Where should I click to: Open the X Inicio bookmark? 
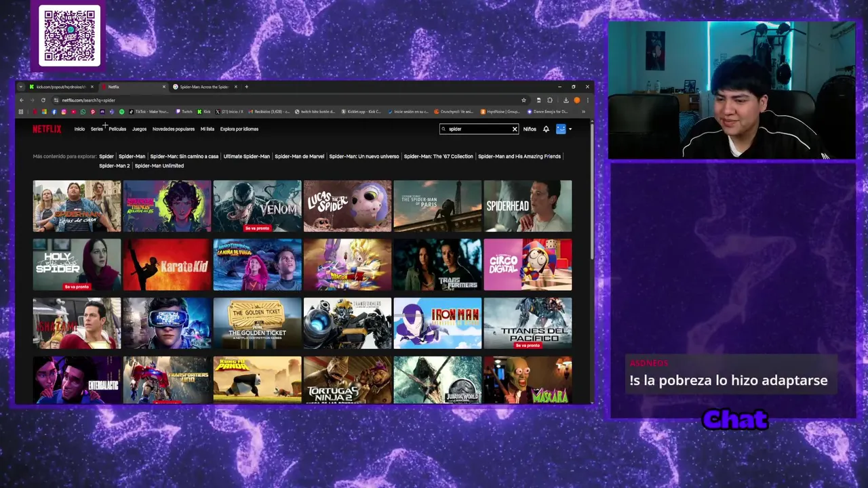coord(229,112)
